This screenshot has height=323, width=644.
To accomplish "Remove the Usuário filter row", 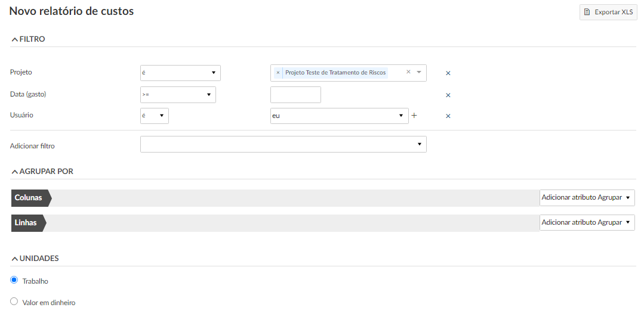I will click(x=448, y=116).
